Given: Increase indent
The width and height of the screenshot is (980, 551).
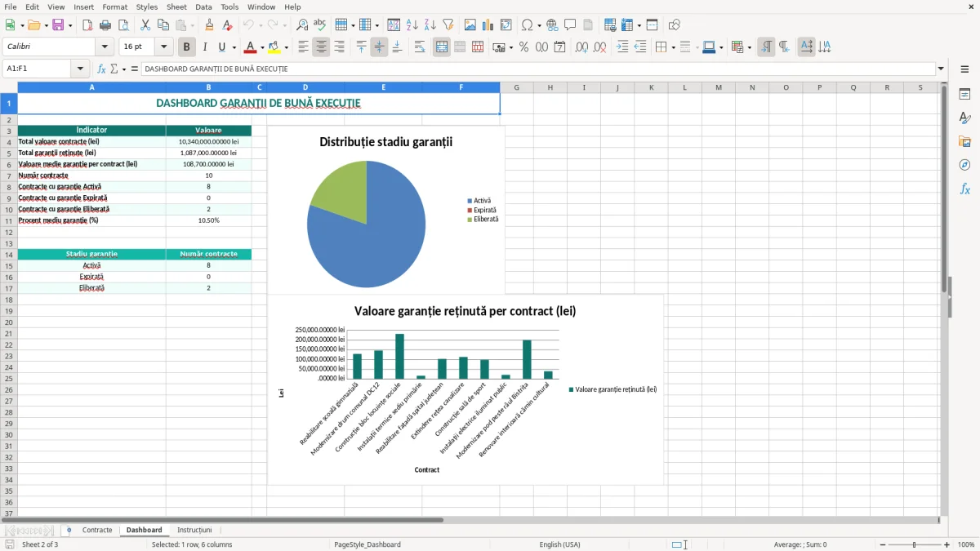Looking at the screenshot, I should tap(622, 47).
